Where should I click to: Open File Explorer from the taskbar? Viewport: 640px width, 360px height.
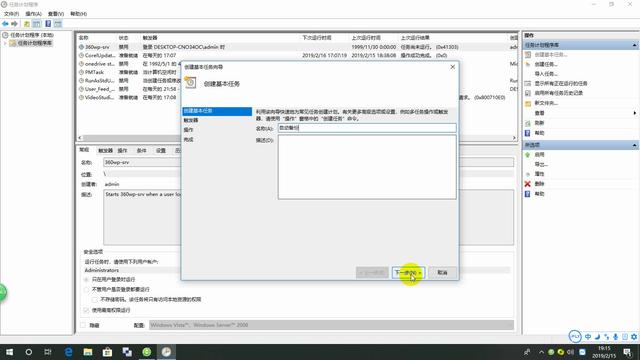coord(88,352)
